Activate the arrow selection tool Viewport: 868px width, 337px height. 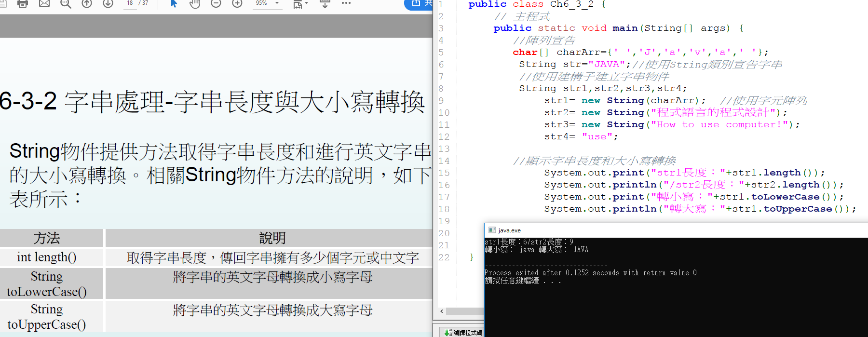point(174,4)
